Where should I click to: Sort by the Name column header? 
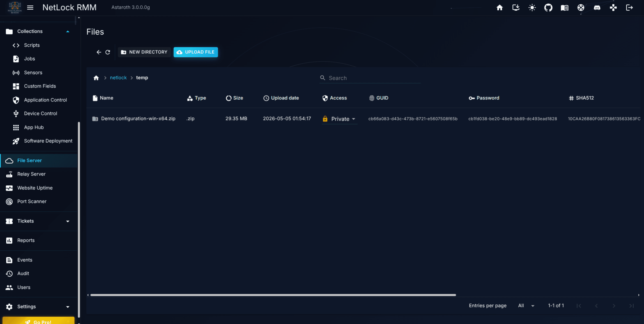pyautogui.click(x=103, y=98)
